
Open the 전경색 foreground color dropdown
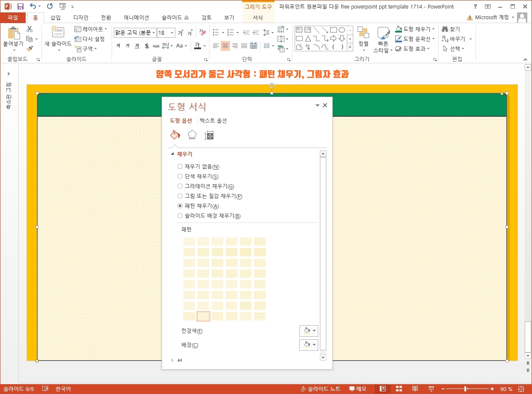pyautogui.click(x=309, y=331)
